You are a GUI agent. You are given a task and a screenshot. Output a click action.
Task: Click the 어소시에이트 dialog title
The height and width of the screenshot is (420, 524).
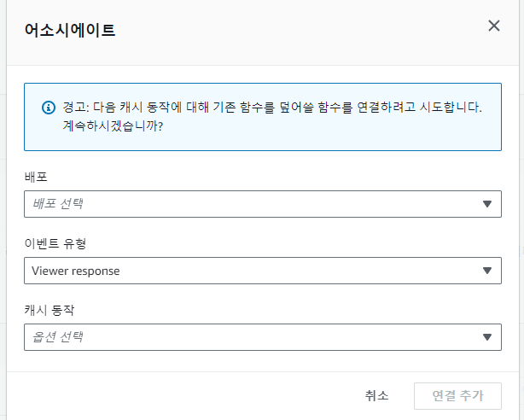point(70,30)
